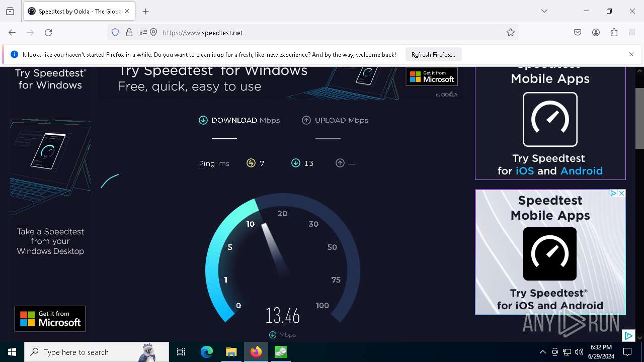Open site permissions icon in address bar
644x362 pixels.
pos(143,33)
